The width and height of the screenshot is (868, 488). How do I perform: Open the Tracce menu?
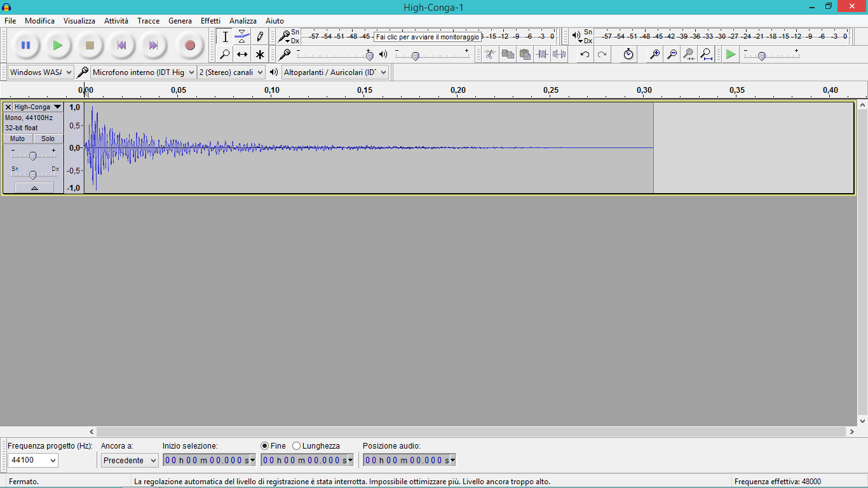[x=149, y=21]
